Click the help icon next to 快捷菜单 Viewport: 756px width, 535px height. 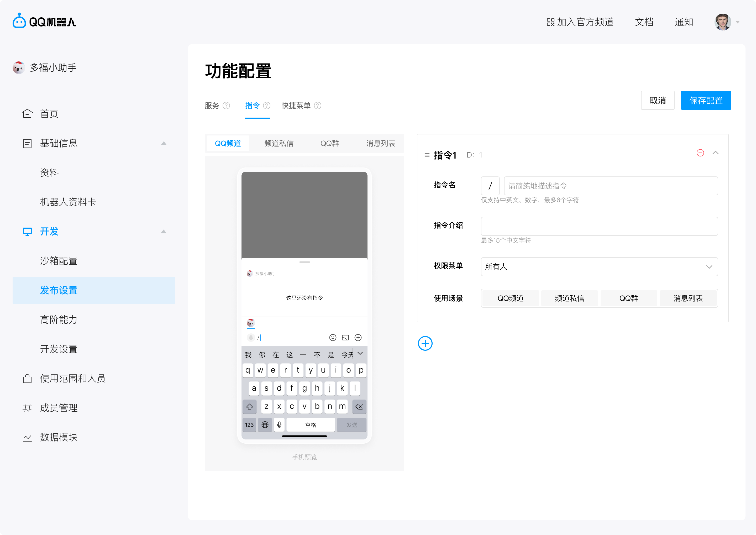(318, 106)
